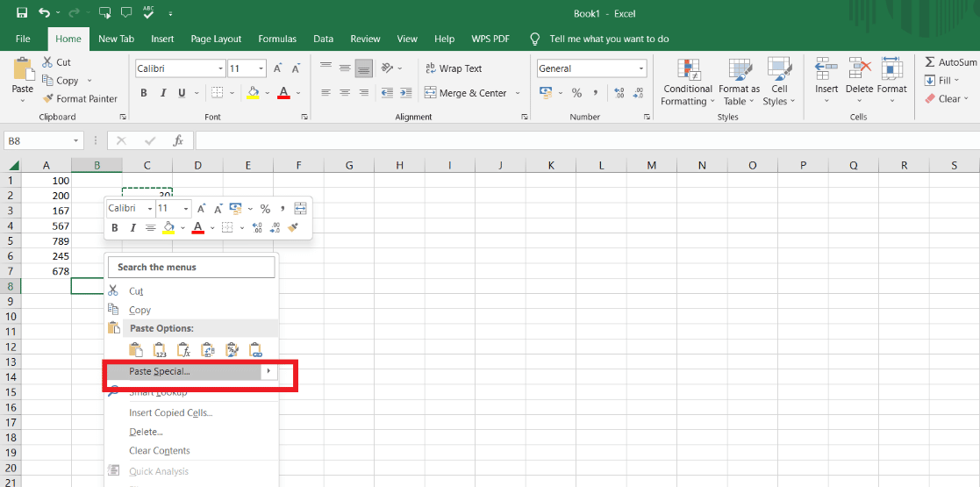Click cell containing 567
Screen dimensions: 980x487
[x=46, y=226]
